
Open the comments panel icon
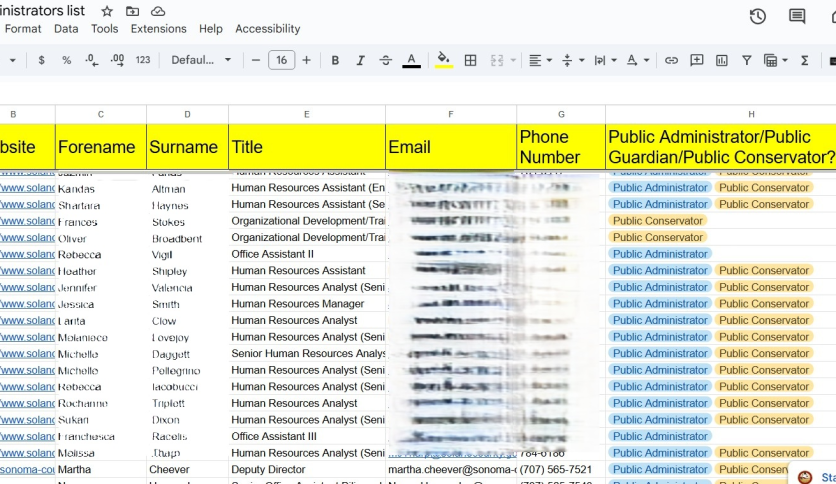(x=797, y=17)
